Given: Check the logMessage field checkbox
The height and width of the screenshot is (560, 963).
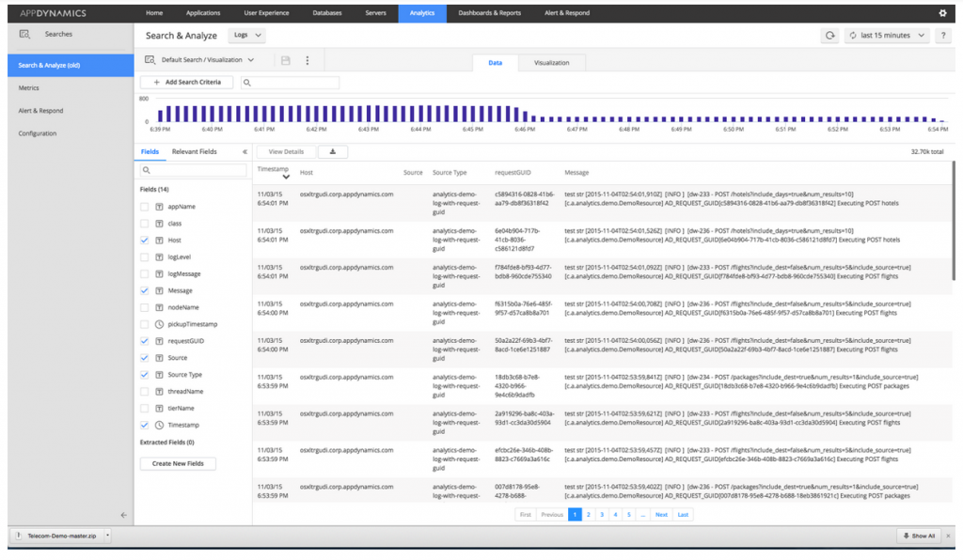Looking at the screenshot, I should pos(144,273).
